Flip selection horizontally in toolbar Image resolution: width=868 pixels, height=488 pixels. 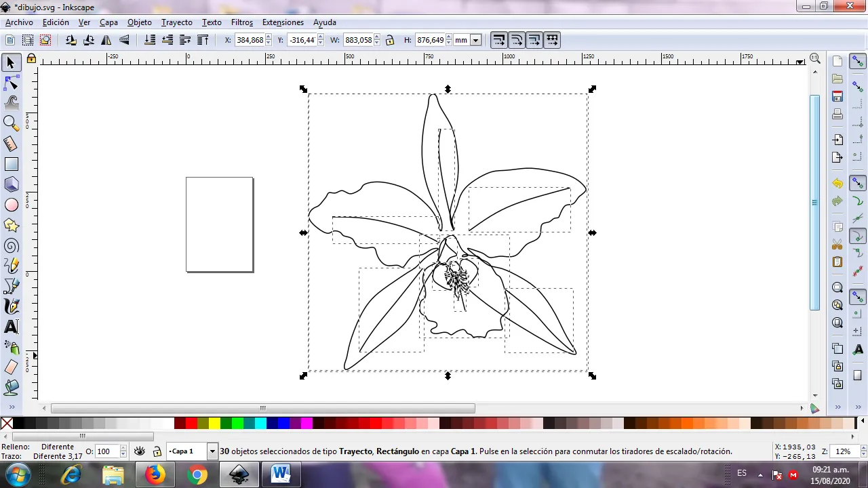(x=106, y=40)
